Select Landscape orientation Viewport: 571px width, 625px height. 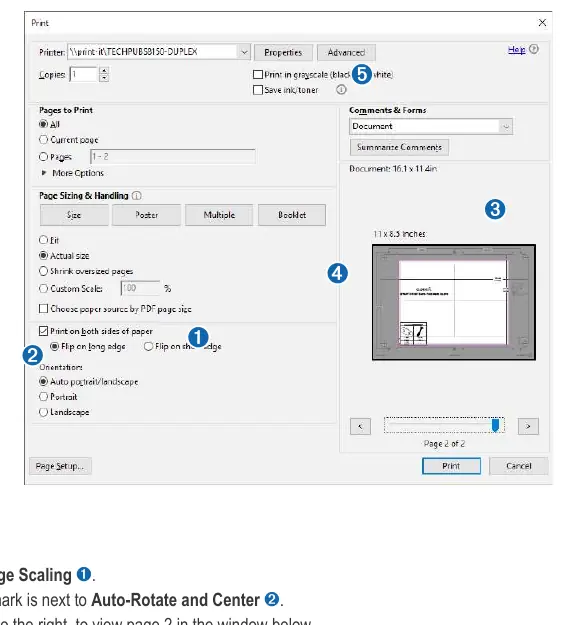coord(43,412)
